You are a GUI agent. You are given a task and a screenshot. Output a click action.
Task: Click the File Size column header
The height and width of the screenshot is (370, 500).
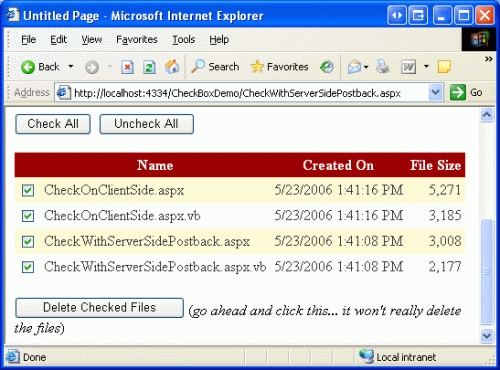[436, 165]
